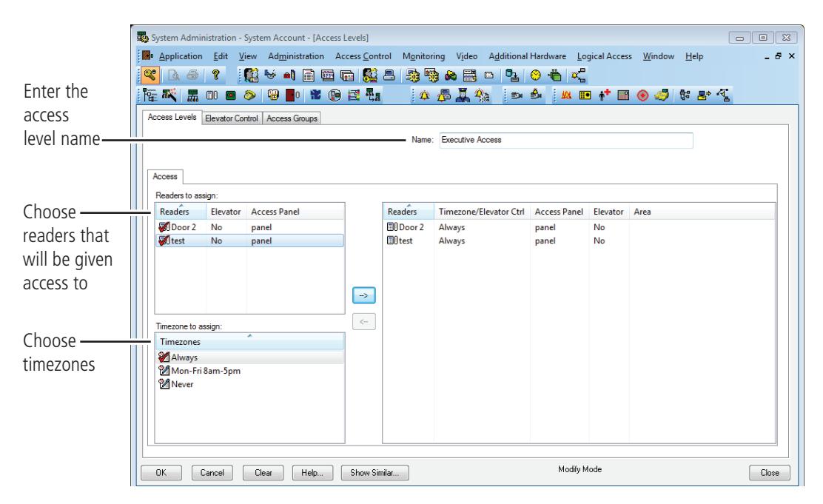Open the cardholders people icon
The image size is (823, 504).
(252, 75)
